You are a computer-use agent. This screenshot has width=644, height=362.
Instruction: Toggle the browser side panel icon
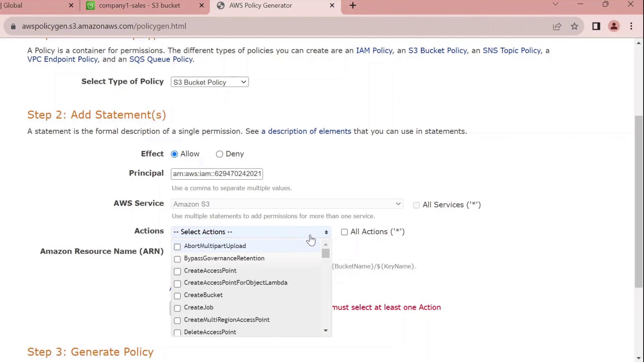pos(596,26)
